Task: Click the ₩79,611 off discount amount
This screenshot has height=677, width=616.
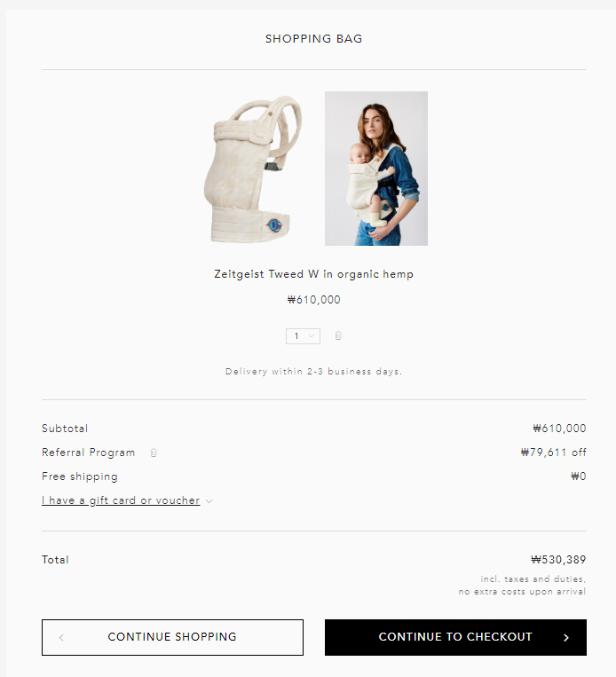Action: [553, 453]
